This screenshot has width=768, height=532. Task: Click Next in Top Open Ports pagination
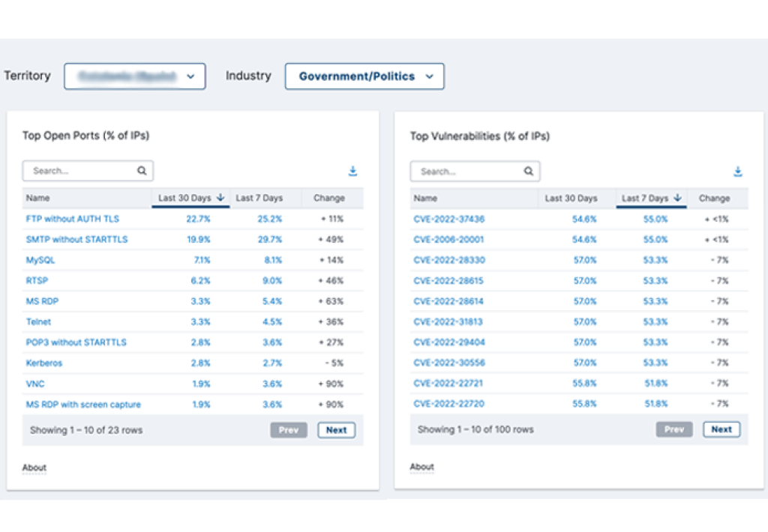pos(336,429)
